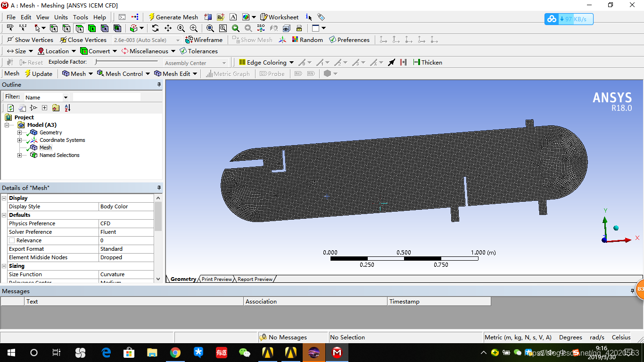Choose the Zoom tool with plus magnifier
644x362 pixels.
coord(193,28)
